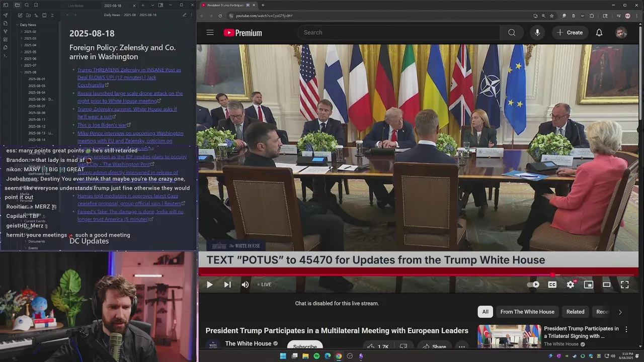Share the White House video
The width and height of the screenshot is (644, 362).
pos(434,347)
